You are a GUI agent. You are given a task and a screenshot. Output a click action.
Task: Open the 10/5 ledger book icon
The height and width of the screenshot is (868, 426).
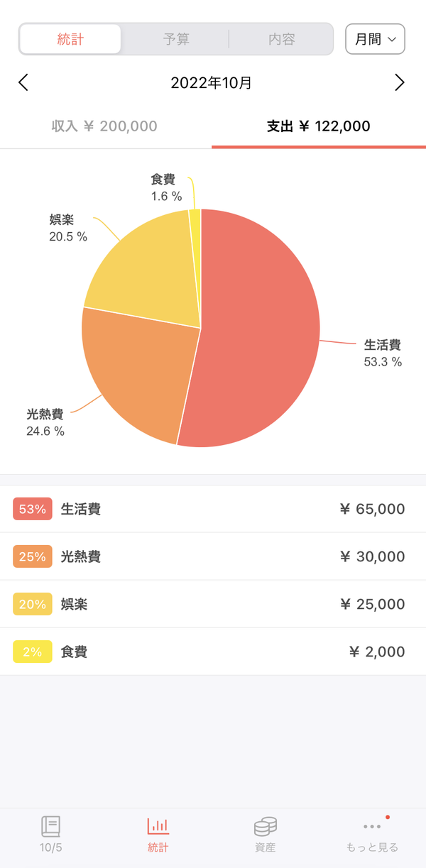click(50, 826)
